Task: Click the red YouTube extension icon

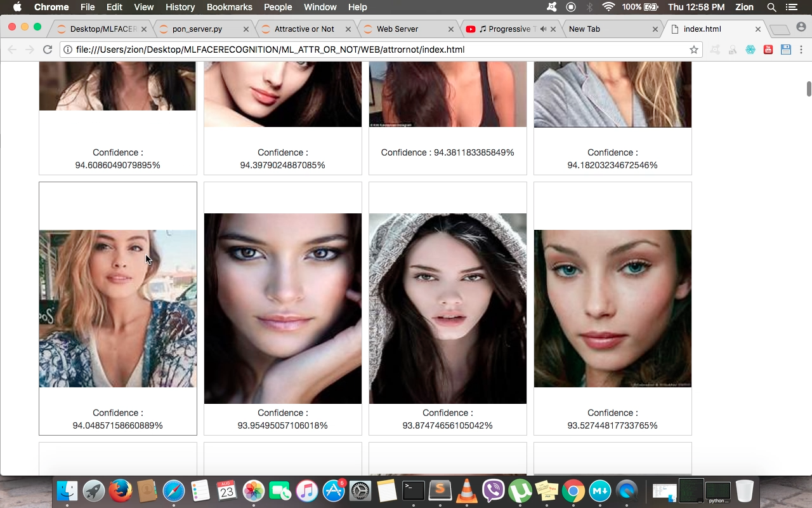Action: 768,50
